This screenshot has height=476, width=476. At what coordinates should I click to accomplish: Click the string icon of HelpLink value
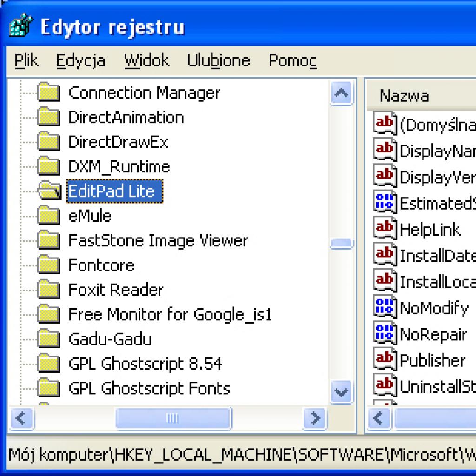point(385,228)
